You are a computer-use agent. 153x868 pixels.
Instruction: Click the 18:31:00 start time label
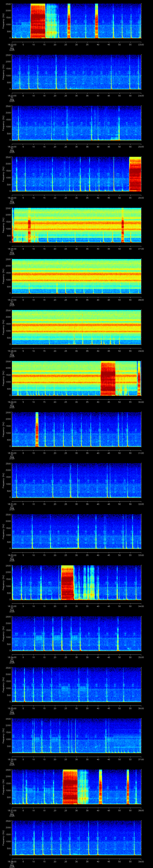click(12, 504)
